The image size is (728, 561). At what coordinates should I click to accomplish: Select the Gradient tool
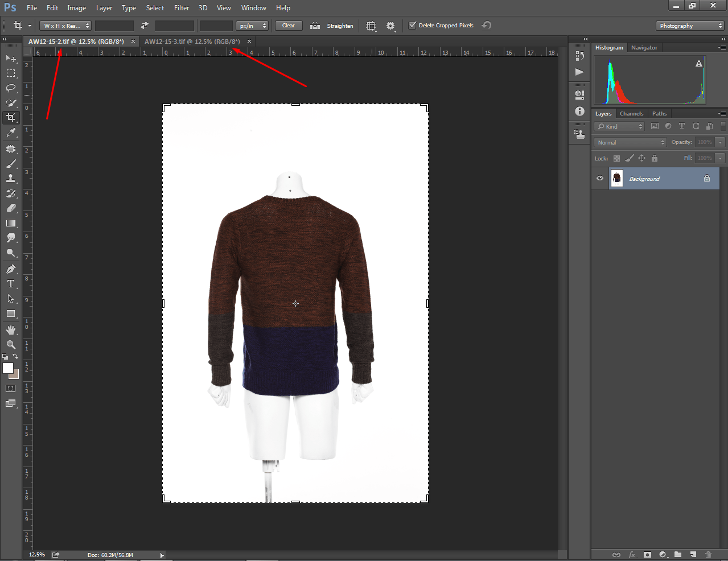pyautogui.click(x=11, y=223)
